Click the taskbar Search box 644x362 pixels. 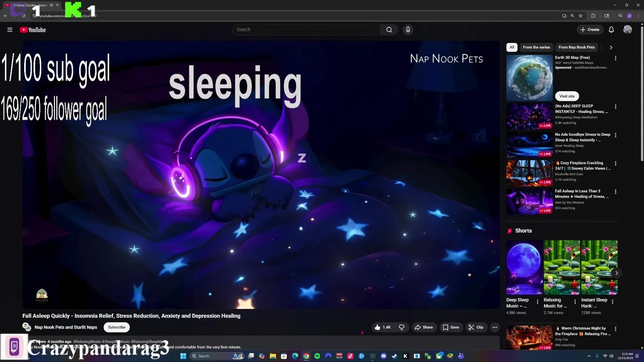[x=218, y=356]
